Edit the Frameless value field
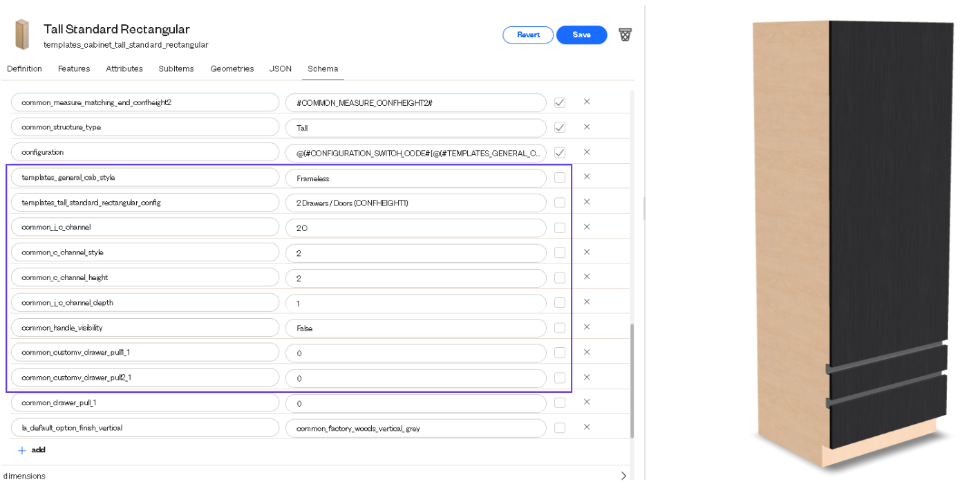The height and width of the screenshot is (491, 980). 416,178
